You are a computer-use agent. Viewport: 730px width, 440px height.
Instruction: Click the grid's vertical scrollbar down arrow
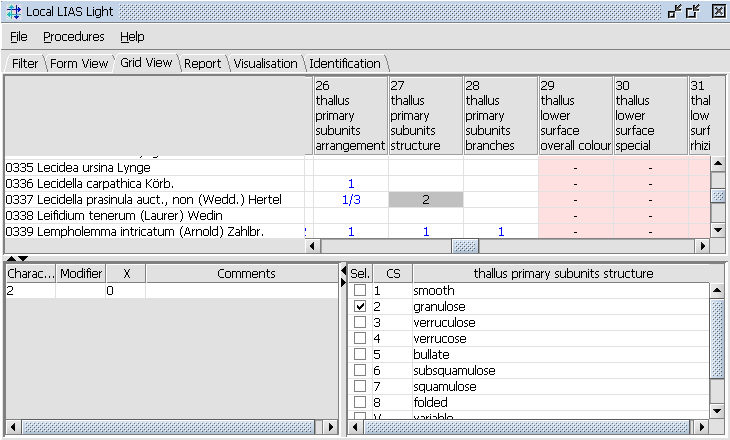point(718,230)
